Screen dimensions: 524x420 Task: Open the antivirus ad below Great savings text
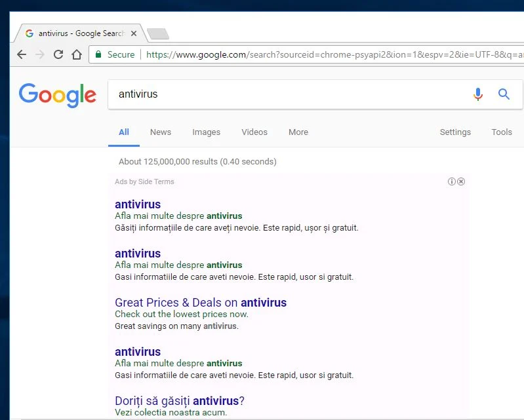(x=138, y=352)
